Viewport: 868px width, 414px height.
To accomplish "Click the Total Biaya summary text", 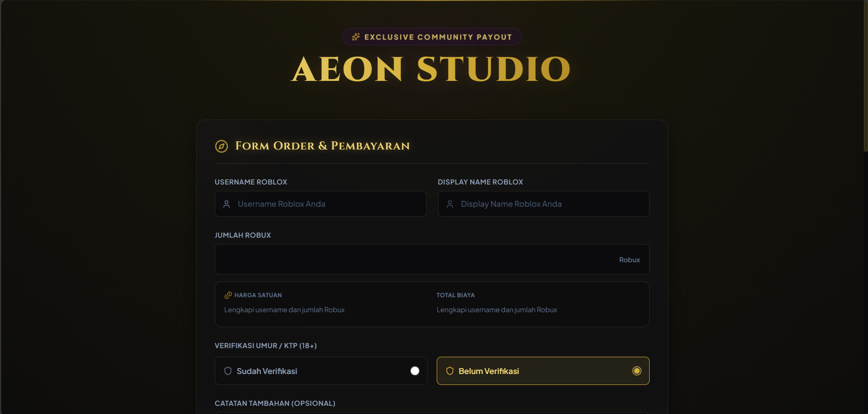I will pyautogui.click(x=497, y=310).
